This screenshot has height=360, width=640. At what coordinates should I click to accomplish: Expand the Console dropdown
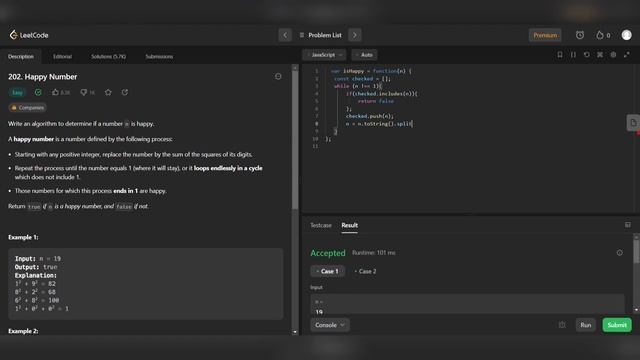coord(330,325)
